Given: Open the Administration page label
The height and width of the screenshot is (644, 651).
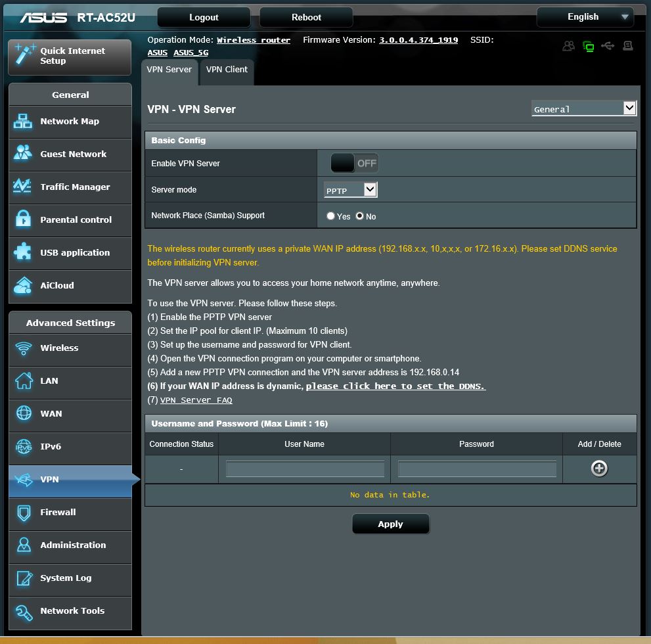Looking at the screenshot, I should click(x=73, y=545).
